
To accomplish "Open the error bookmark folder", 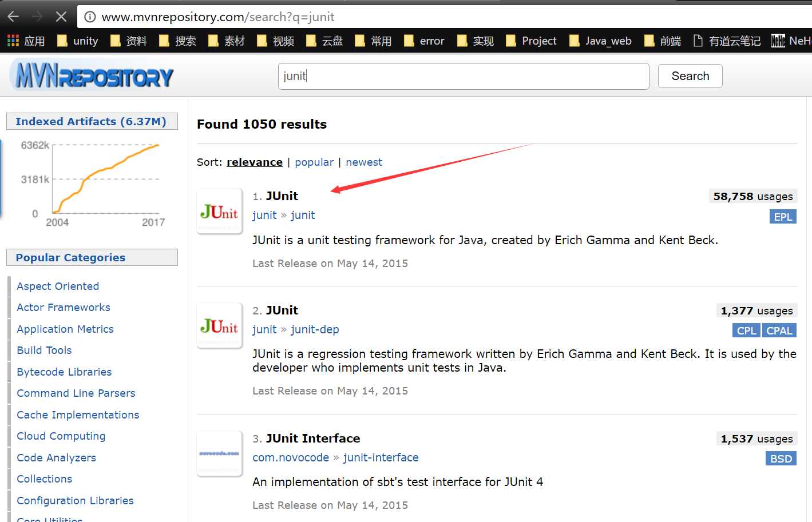I will click(x=424, y=41).
